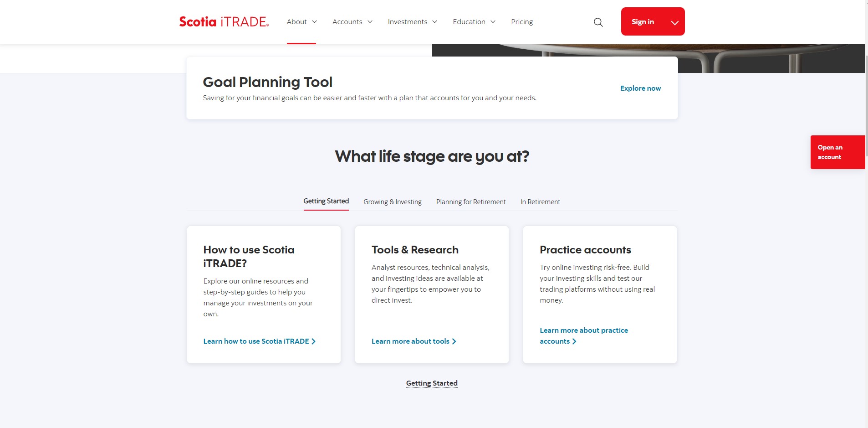Click the How to use Scotia iTRADE? heading

pos(249,257)
